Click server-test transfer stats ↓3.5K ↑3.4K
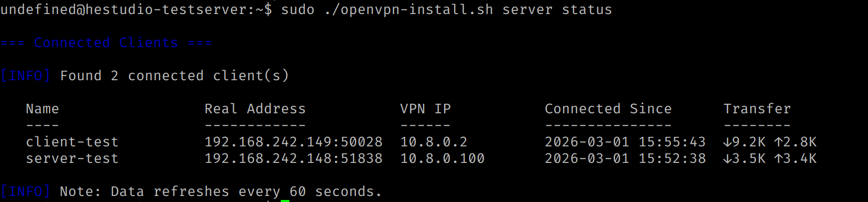Screen dimensions: 868x202 [x=770, y=158]
